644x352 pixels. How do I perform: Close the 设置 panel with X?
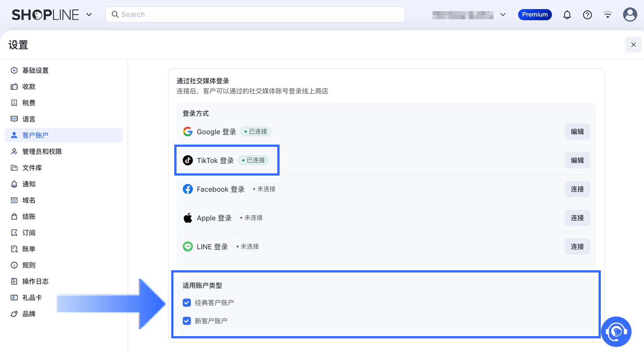[633, 45]
